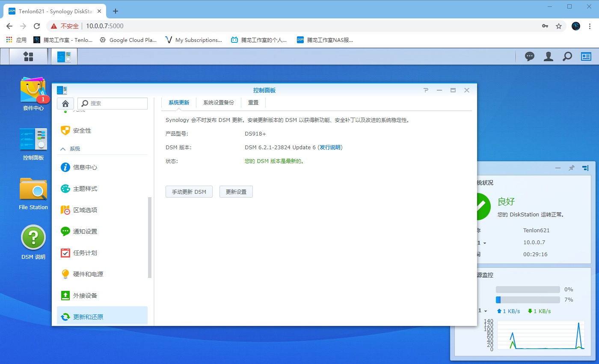Click the DSM taskbar search magnifier icon
Image resolution: width=599 pixels, height=364 pixels.
[567, 56]
